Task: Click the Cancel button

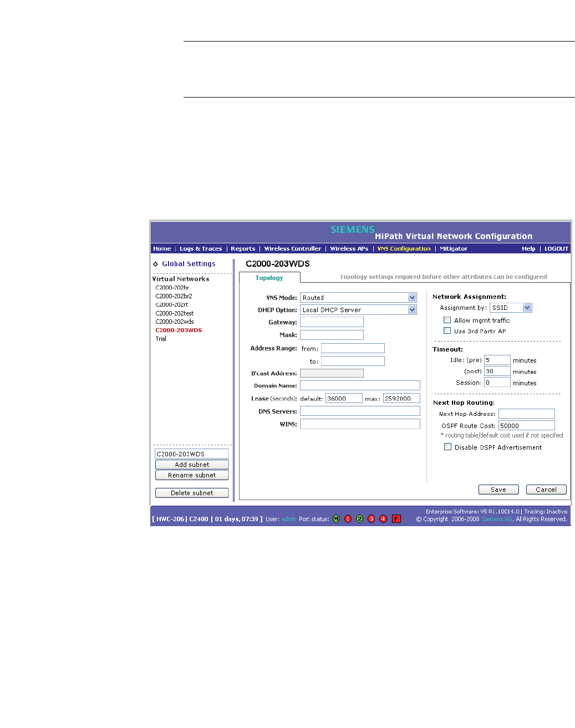Action: [546, 490]
